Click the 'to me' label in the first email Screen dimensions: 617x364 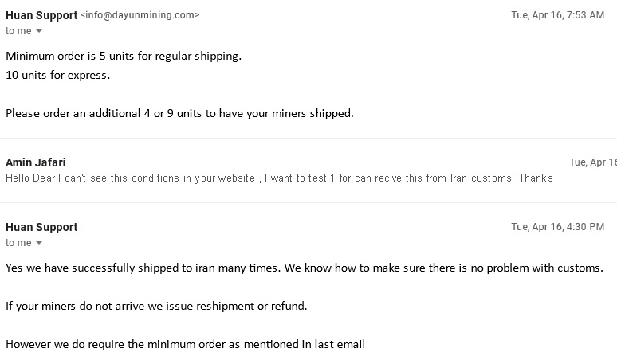[x=18, y=30]
